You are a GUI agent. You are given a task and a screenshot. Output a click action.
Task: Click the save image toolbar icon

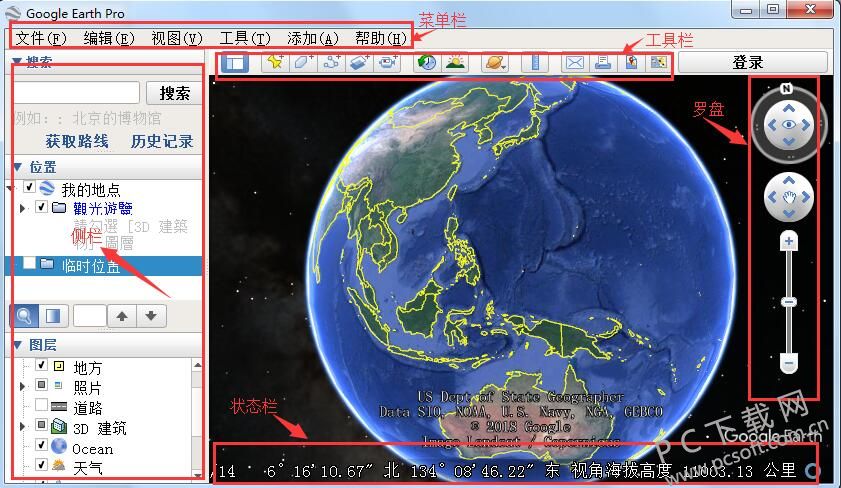click(x=659, y=62)
